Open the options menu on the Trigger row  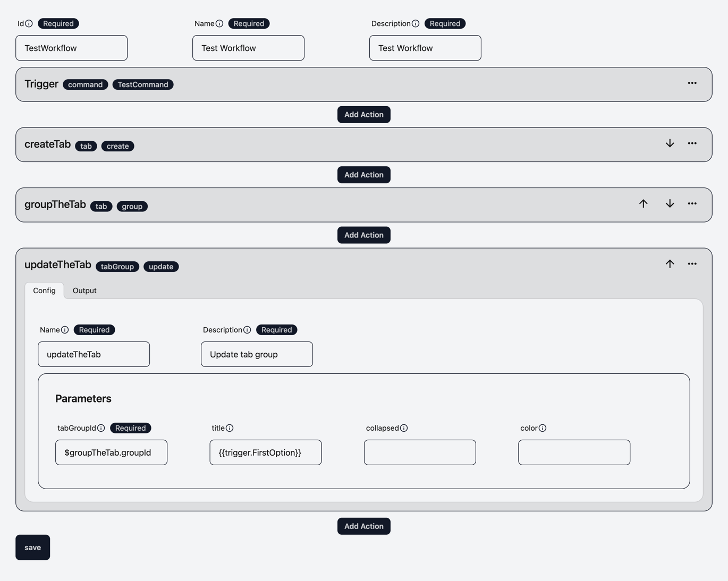pyautogui.click(x=692, y=83)
